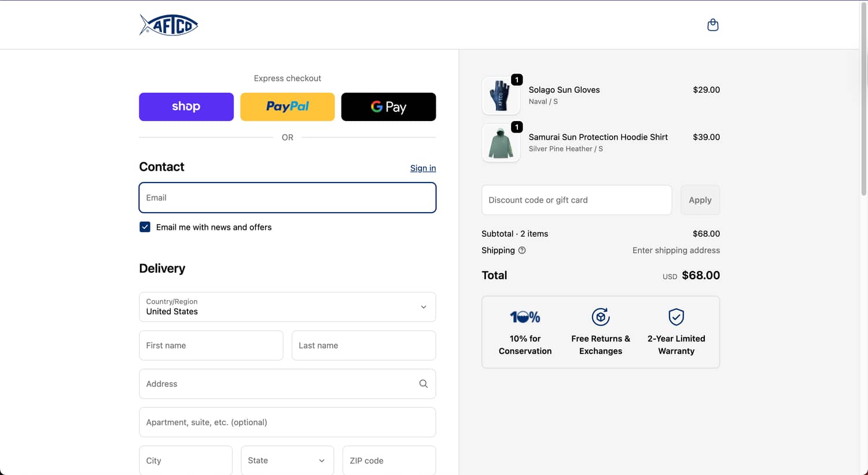Pay with the shop express checkout button
This screenshot has height=475, width=868.
(x=186, y=107)
